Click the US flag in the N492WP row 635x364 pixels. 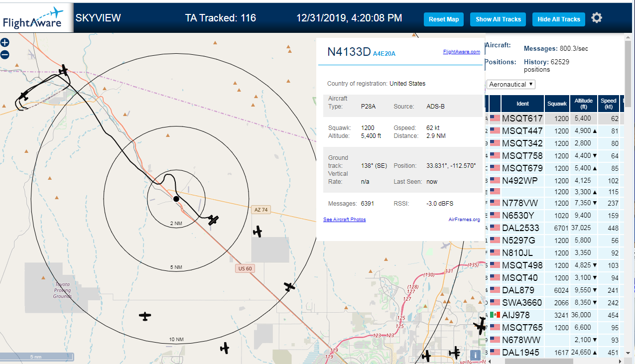pos(495,181)
